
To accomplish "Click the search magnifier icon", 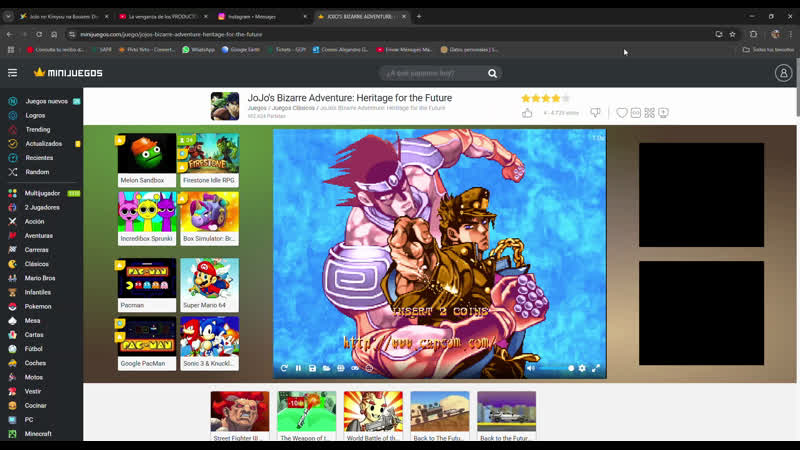I will coord(492,73).
